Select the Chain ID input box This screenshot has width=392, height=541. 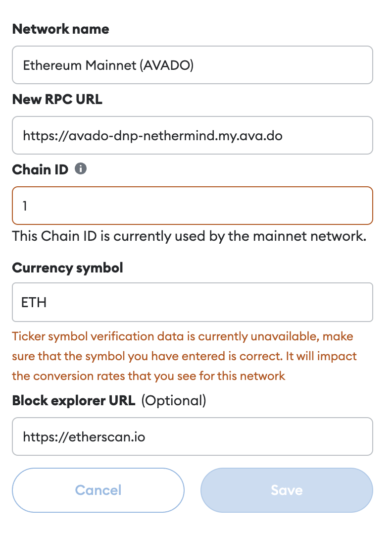[x=192, y=205]
